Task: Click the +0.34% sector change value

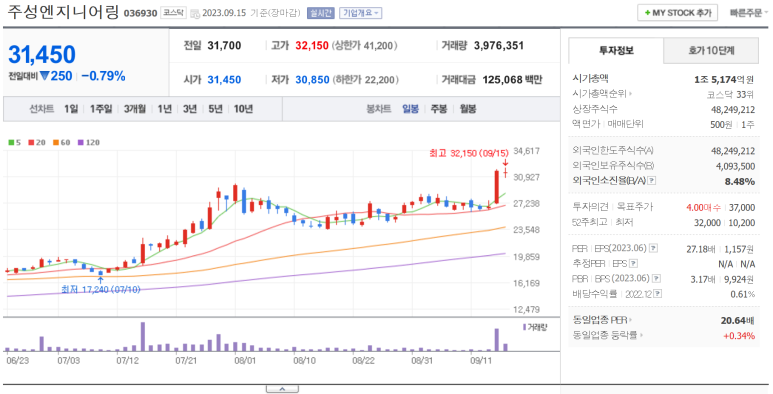Action: point(739,336)
